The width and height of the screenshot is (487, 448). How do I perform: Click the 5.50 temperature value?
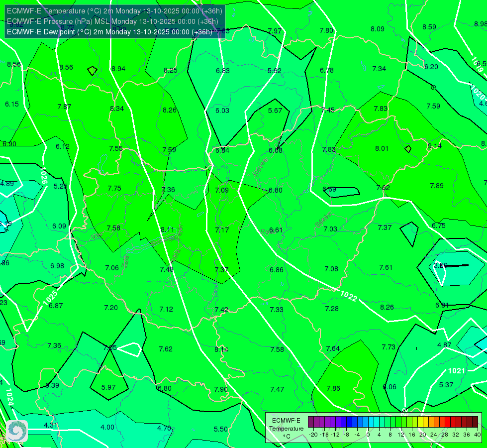coord(221,429)
